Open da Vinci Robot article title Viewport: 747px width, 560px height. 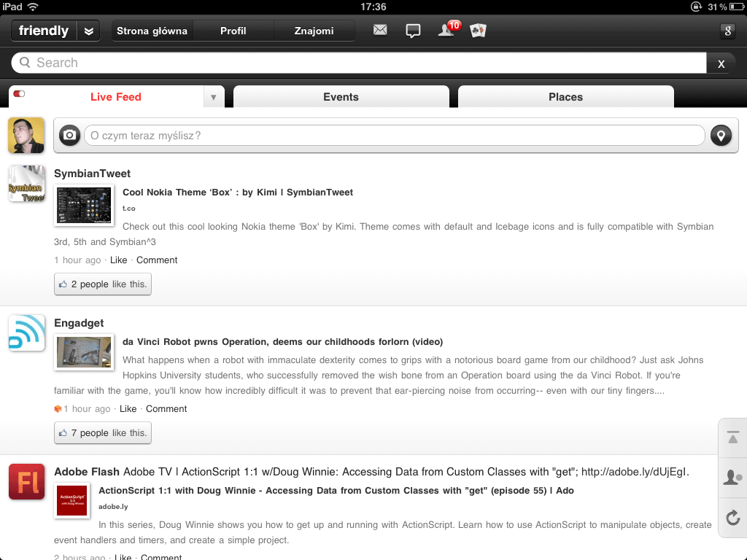point(282,342)
